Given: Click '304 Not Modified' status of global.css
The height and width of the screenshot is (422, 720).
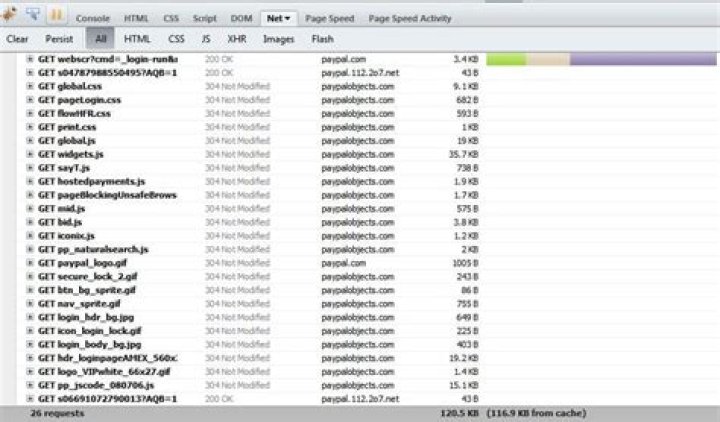Looking at the screenshot, I should coord(237,86).
